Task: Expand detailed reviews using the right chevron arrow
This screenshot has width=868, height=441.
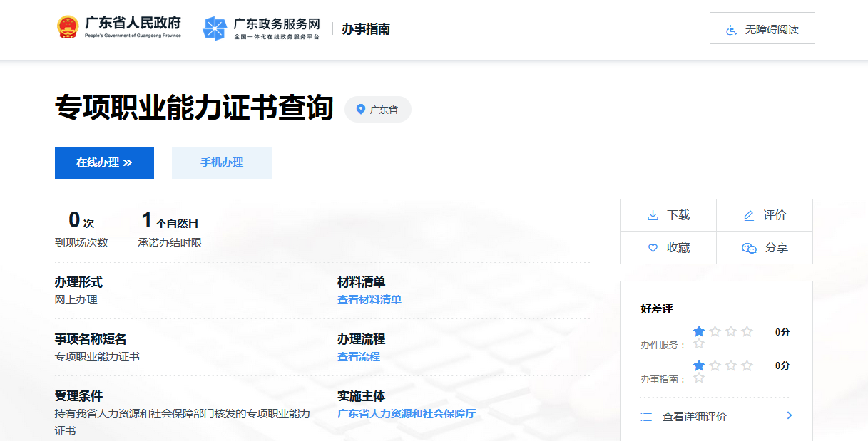Action: point(789,415)
